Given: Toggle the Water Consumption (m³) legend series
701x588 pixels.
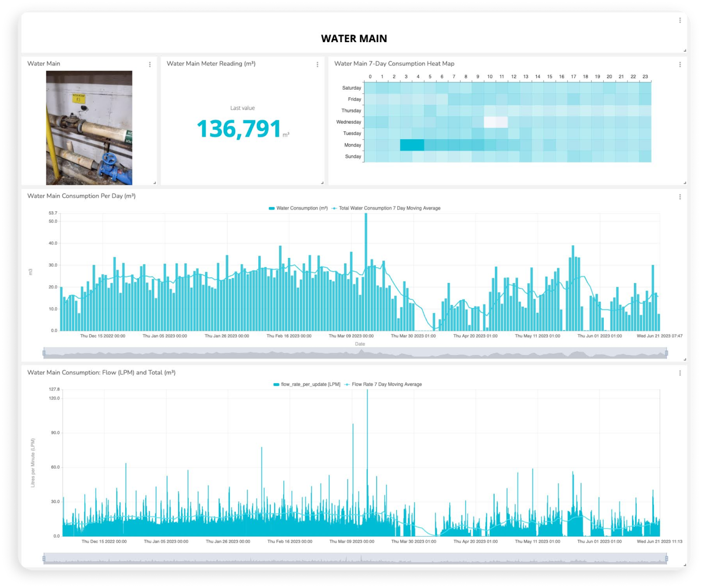Looking at the screenshot, I should [x=298, y=208].
